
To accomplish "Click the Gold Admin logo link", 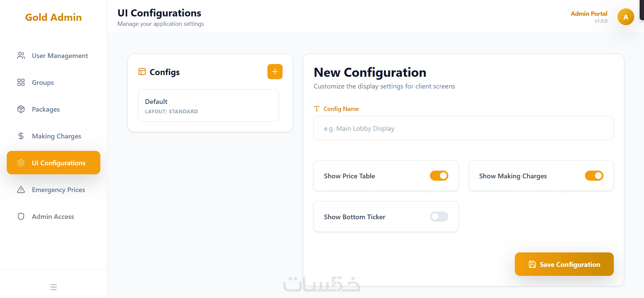I will click(x=53, y=17).
